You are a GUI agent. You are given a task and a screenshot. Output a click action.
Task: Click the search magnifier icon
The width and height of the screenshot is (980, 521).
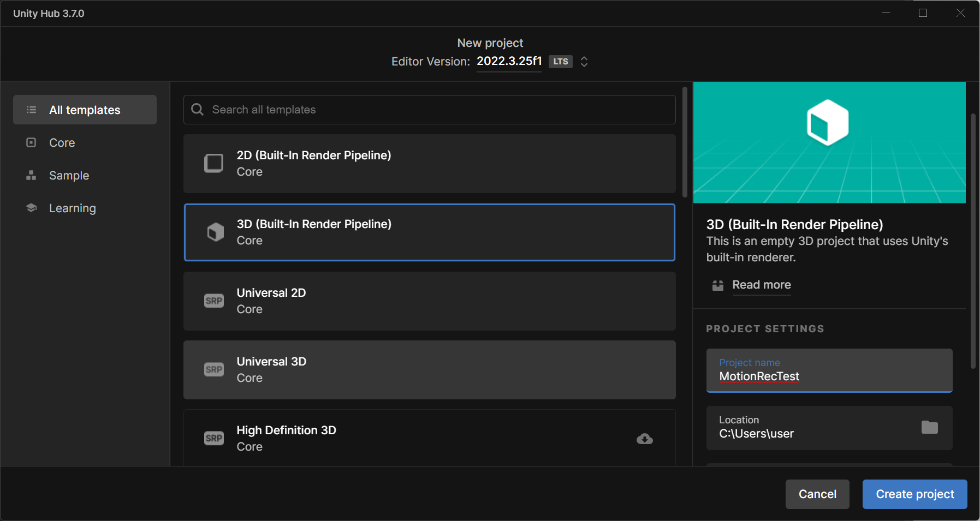tap(197, 110)
